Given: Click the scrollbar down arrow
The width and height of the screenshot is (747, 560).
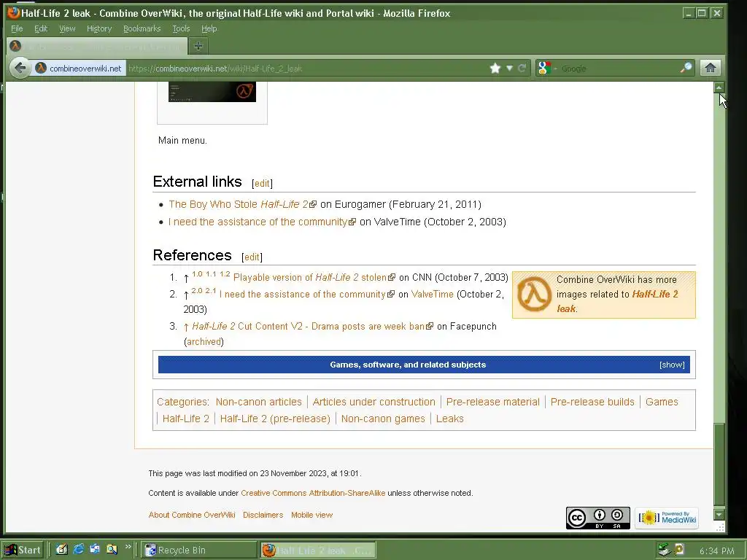Looking at the screenshot, I should click(719, 515).
